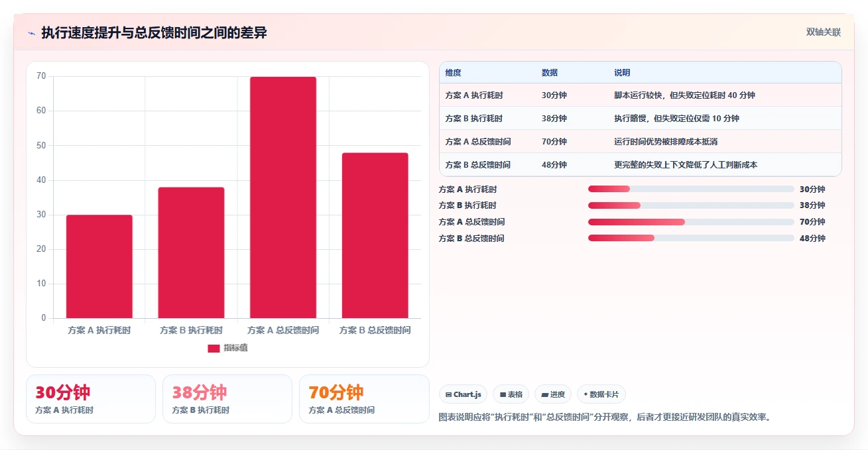Click the 方案 A 总反馈时间 progress bar
868x450 pixels.
[x=691, y=222]
